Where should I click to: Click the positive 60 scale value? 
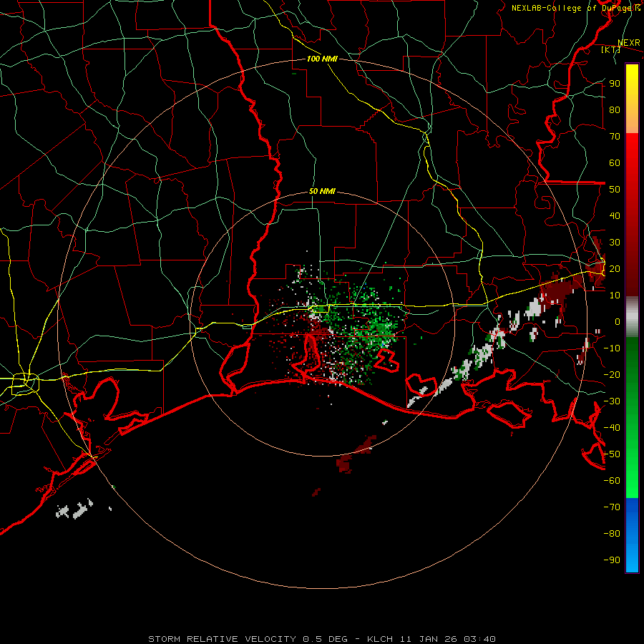[x=615, y=162]
